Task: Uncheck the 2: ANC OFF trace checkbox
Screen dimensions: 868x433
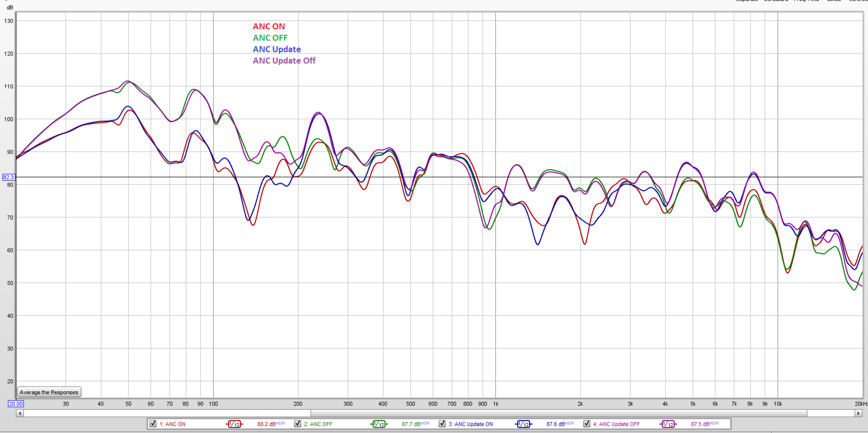Action: 297,424
